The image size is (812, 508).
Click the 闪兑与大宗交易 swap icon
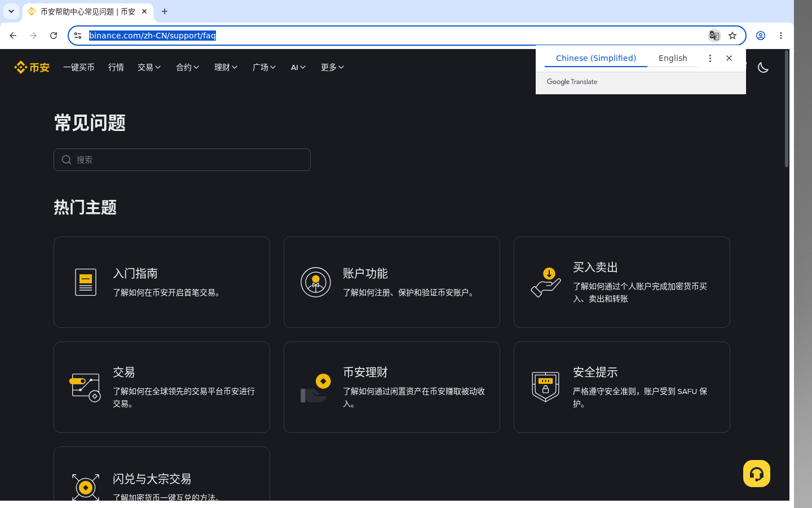[86, 487]
